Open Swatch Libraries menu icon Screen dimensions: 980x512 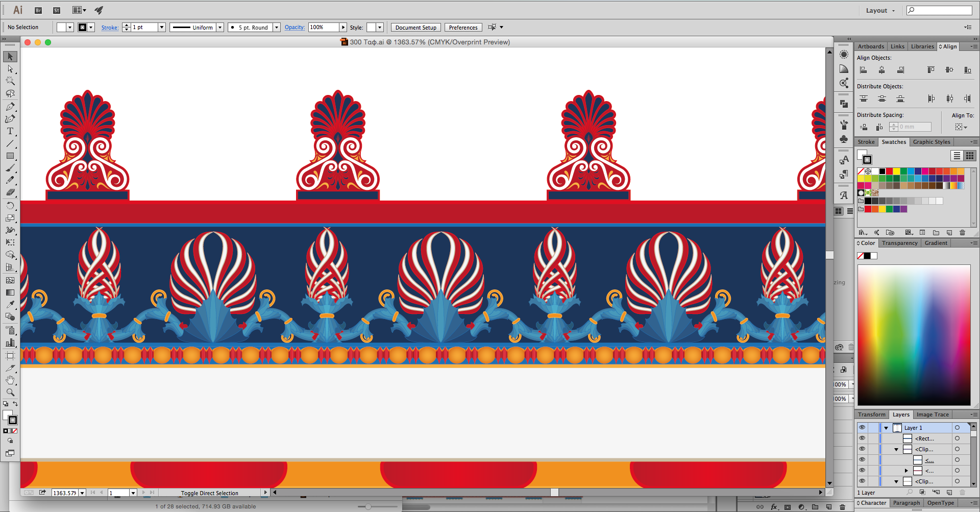point(863,232)
